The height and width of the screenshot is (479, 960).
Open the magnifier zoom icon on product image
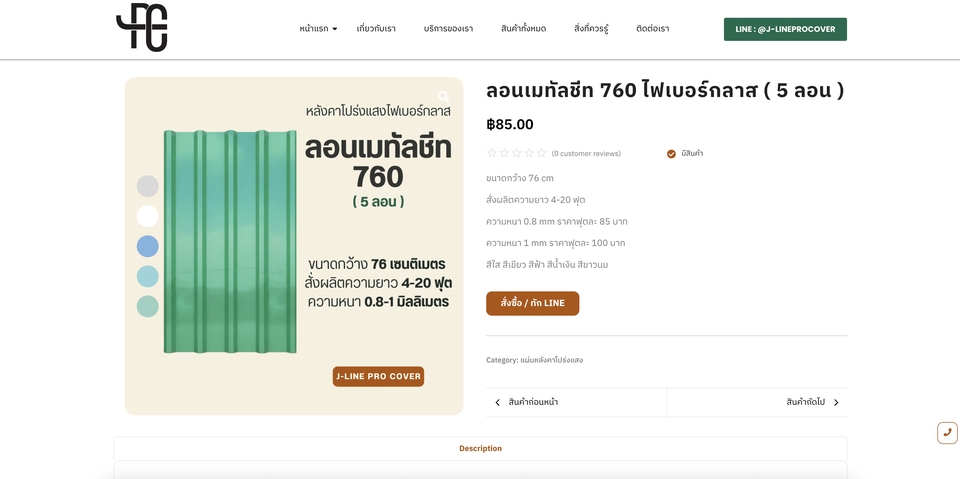(x=444, y=97)
